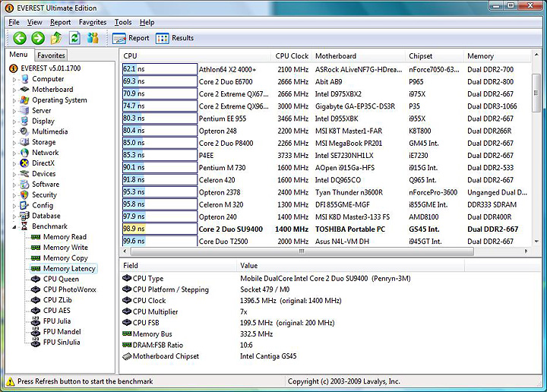
Task: Click the Value column header
Action: coord(350,266)
